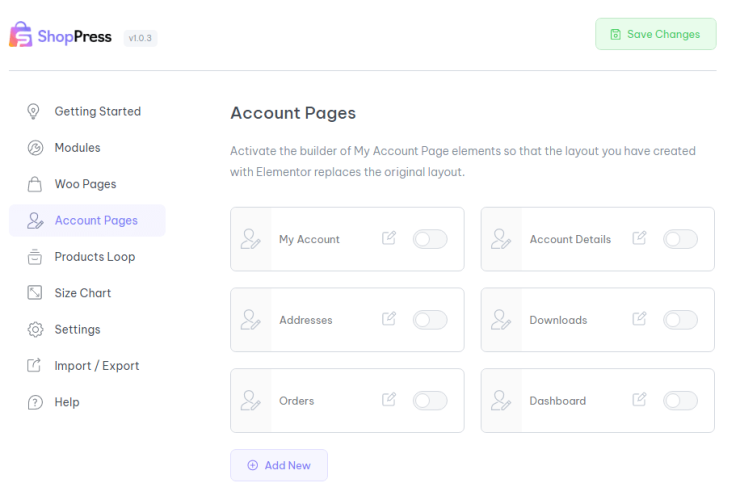This screenshot has width=740, height=504.
Task: Click the Account Pages user icon in sidebar
Action: tap(35, 220)
